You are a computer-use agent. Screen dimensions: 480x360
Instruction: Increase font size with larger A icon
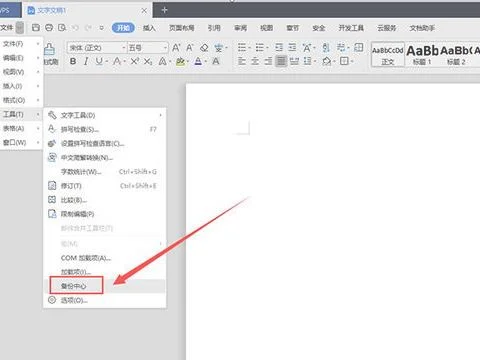[176, 48]
